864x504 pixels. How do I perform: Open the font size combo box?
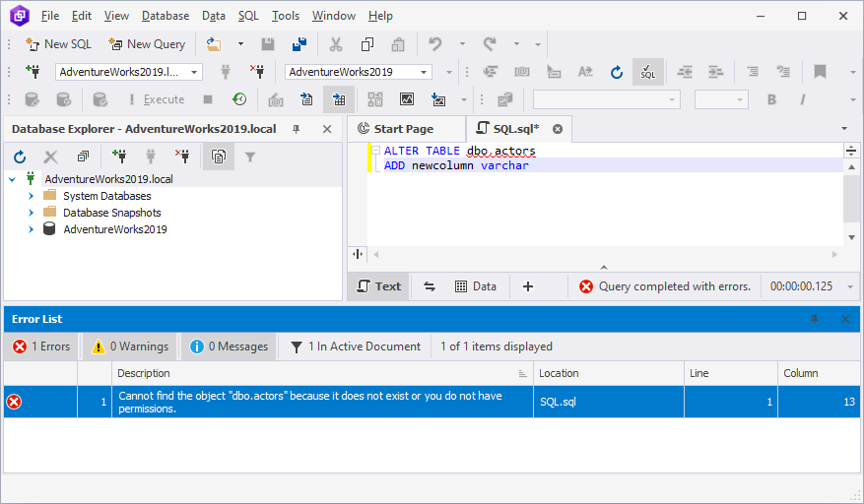pos(721,99)
